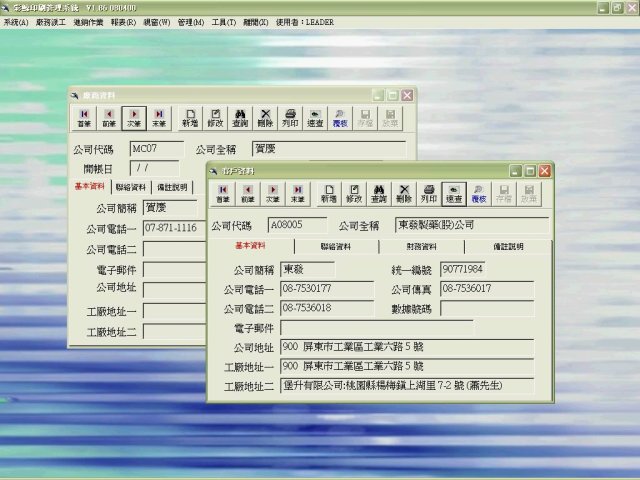This screenshot has height=480, width=640.
Task: Select 備註說明 tab in the vendor window
Action: tap(172, 187)
